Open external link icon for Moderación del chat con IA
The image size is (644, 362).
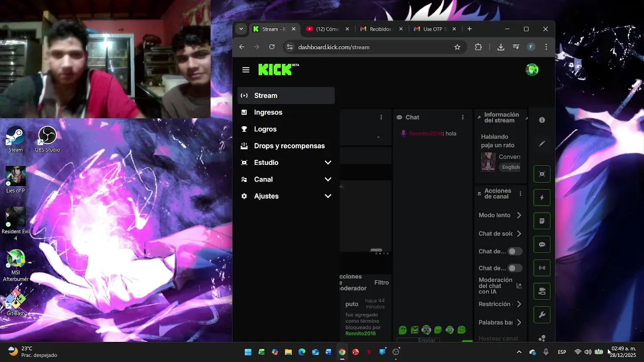coord(519,286)
